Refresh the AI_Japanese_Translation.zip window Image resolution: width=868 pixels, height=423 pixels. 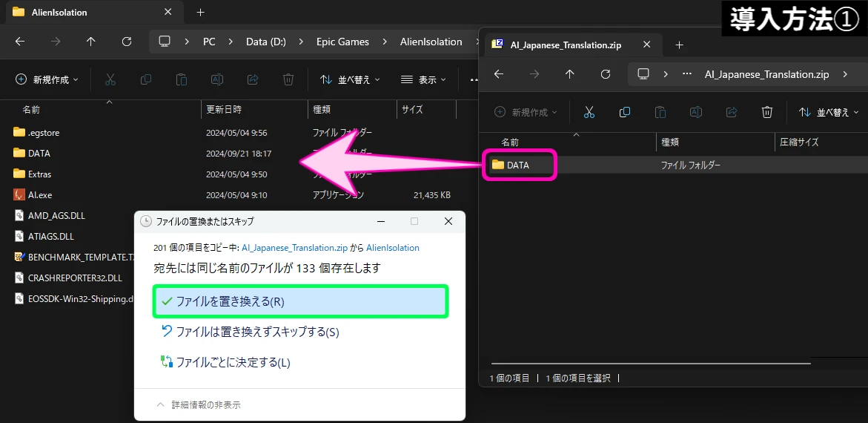605,73
